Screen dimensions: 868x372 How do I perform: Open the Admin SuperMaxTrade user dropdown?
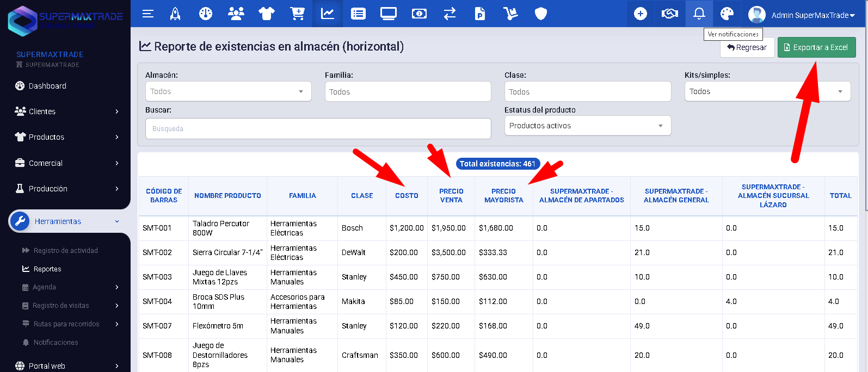tap(813, 15)
